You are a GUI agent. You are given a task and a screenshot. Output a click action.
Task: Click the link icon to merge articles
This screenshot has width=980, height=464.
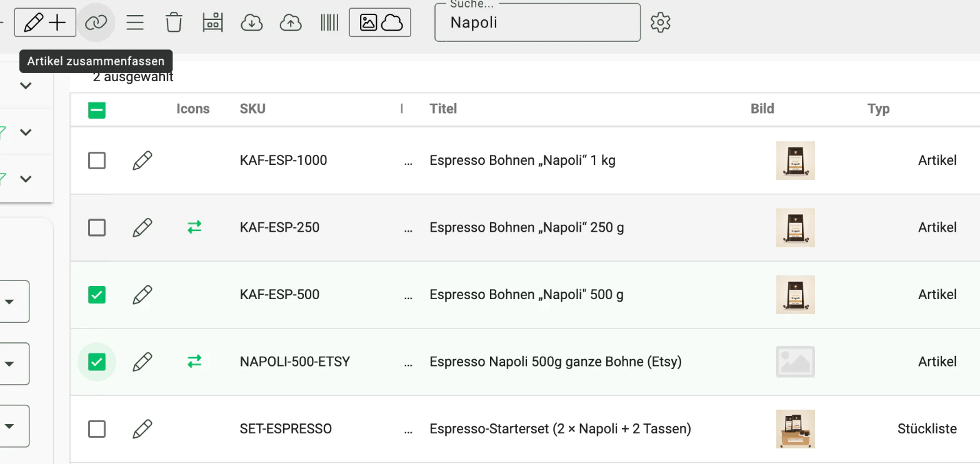click(96, 23)
